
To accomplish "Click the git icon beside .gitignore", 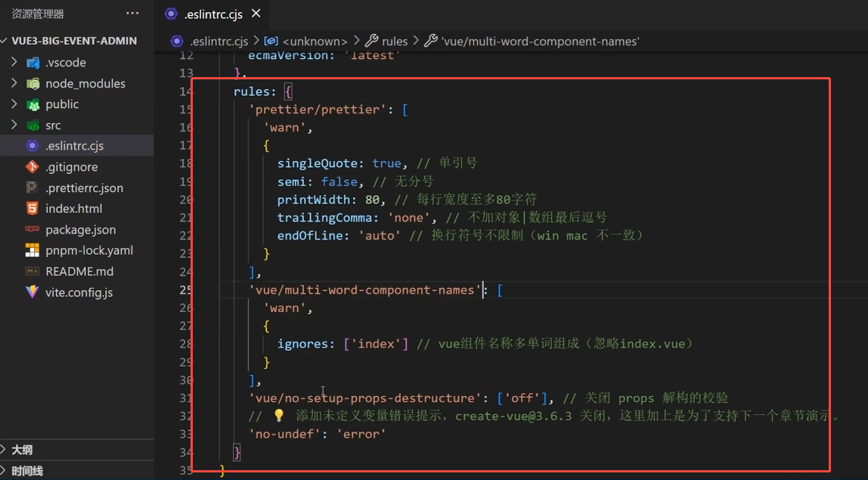I will 32,166.
